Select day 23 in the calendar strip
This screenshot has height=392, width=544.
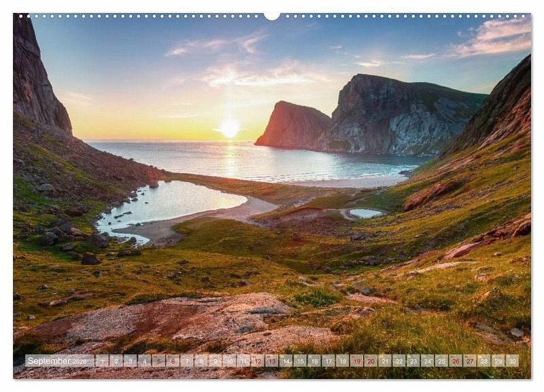[x=413, y=361]
